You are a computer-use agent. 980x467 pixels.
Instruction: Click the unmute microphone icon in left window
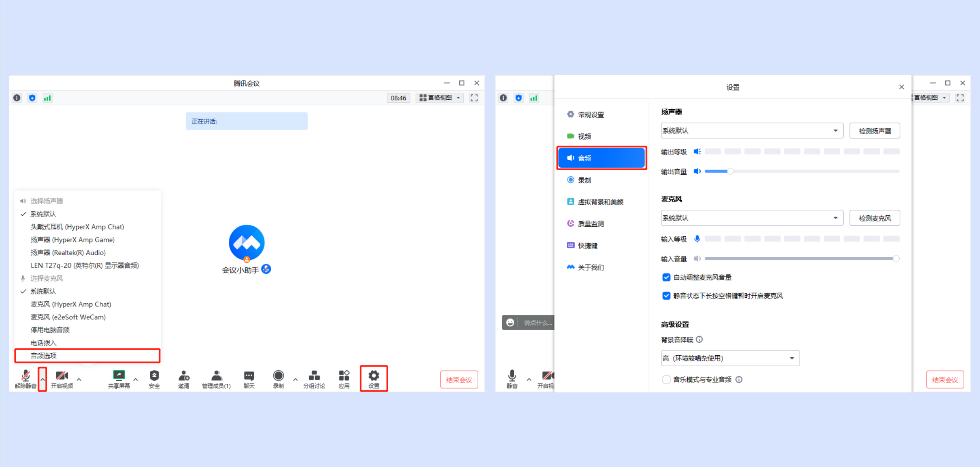click(x=25, y=376)
